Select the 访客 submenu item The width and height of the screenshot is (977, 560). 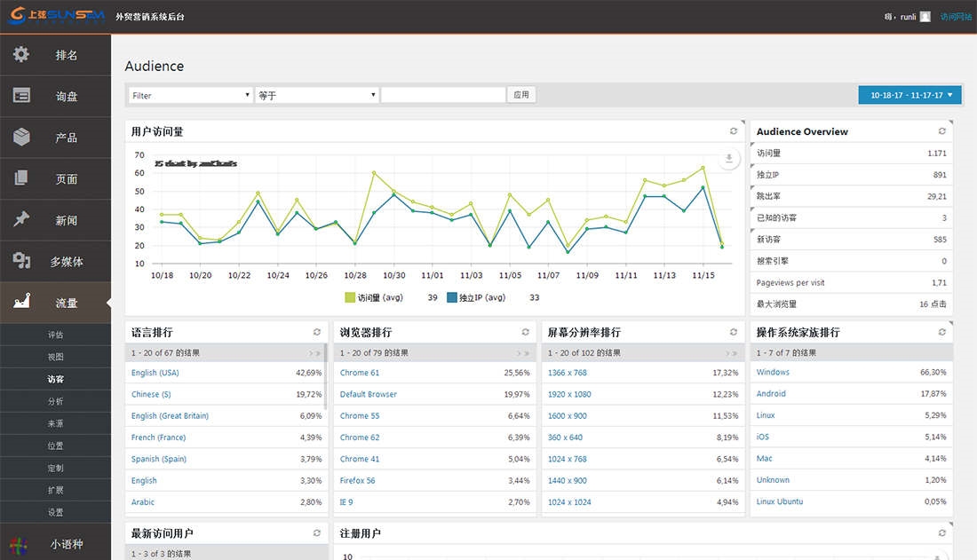coord(55,379)
